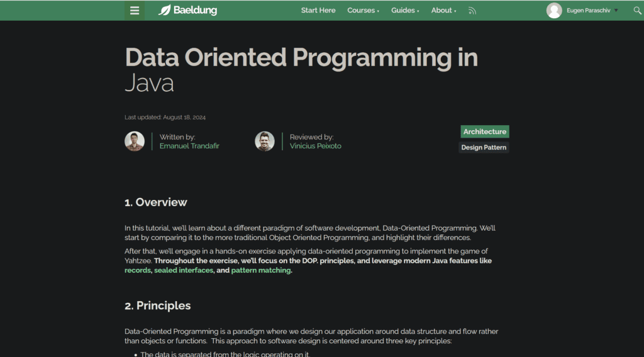Click Vinicius Peixoto's reviewer photo
The width and height of the screenshot is (644, 357).
(265, 141)
